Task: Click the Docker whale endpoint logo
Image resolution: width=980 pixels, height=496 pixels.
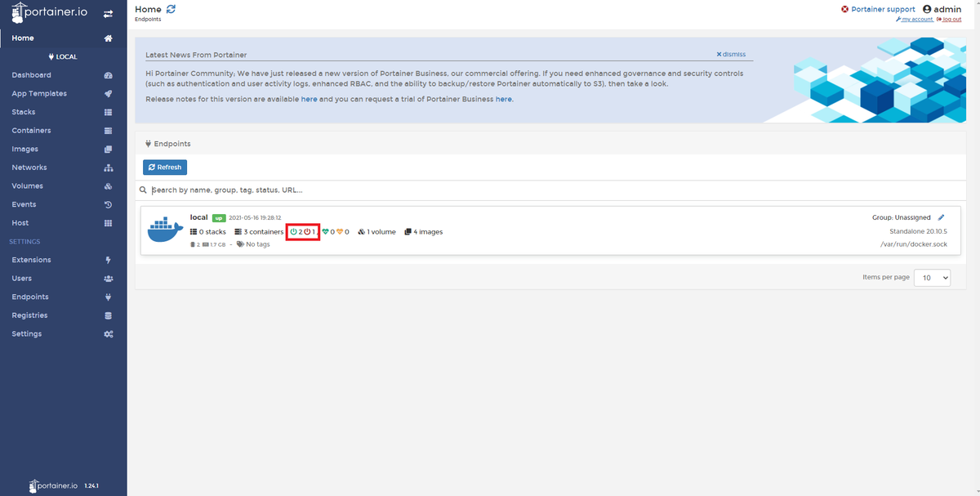Action: pyautogui.click(x=166, y=229)
